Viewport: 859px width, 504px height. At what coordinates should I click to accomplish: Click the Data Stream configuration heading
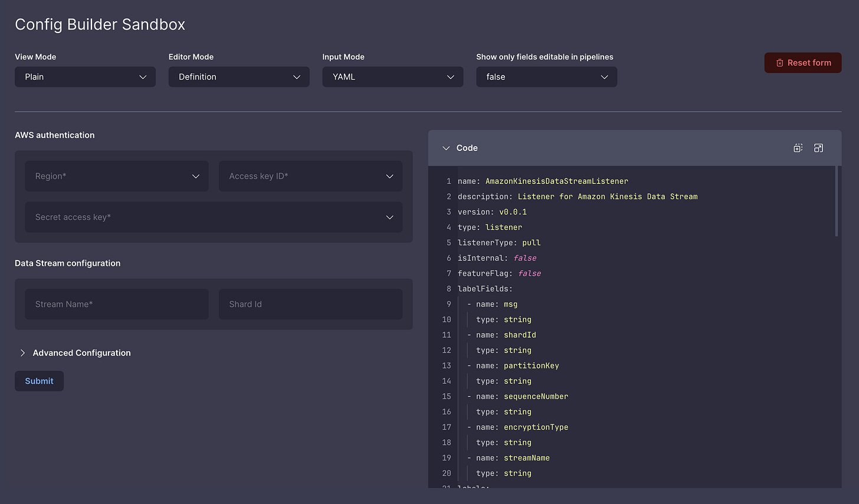click(x=68, y=263)
